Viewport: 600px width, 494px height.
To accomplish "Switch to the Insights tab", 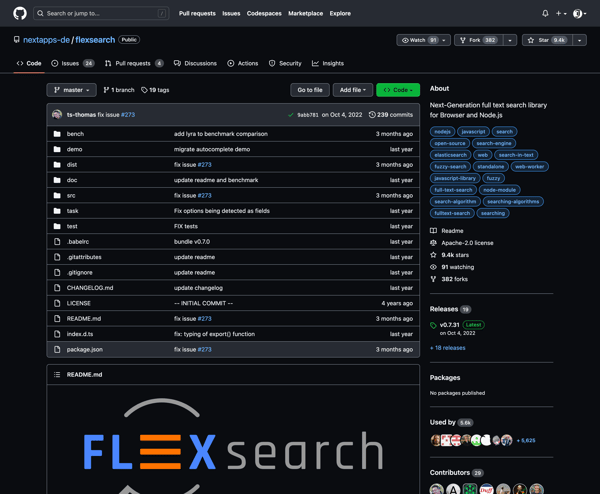I will tap(328, 64).
